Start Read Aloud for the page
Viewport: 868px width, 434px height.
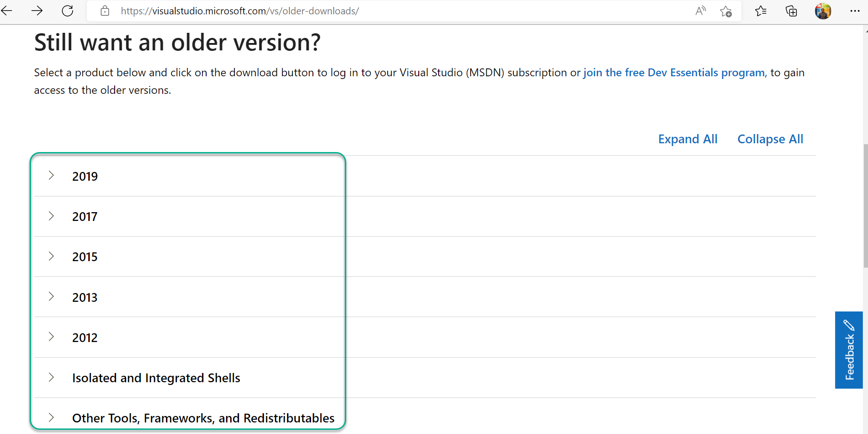point(700,11)
